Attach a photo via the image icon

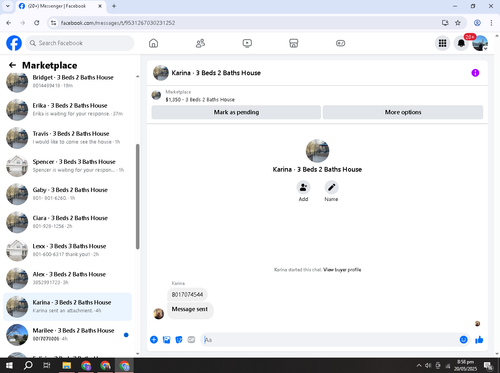tap(166, 340)
